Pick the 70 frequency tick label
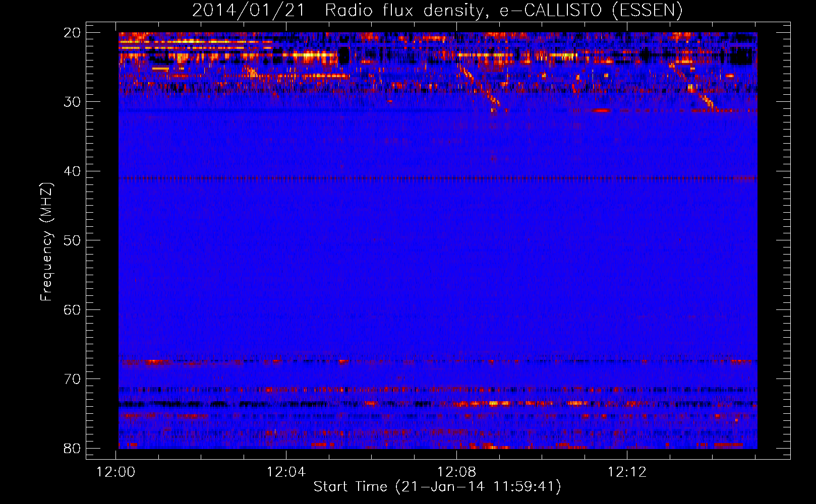Image resolution: width=816 pixels, height=504 pixels. point(73,379)
